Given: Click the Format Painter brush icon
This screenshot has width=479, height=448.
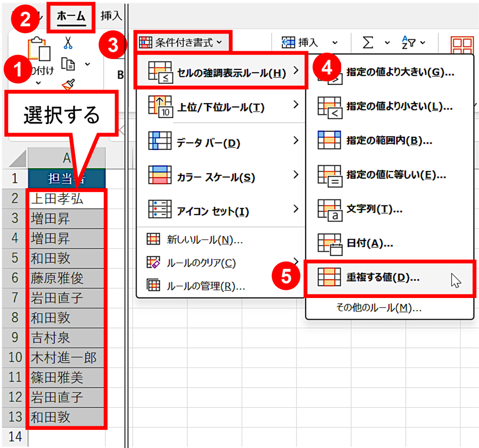Looking at the screenshot, I should click(x=68, y=84).
